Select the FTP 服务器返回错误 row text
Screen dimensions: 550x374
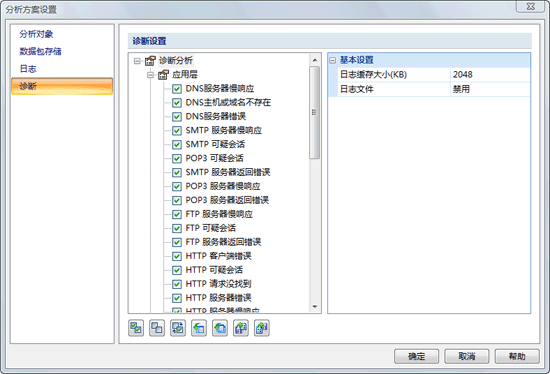tap(223, 242)
